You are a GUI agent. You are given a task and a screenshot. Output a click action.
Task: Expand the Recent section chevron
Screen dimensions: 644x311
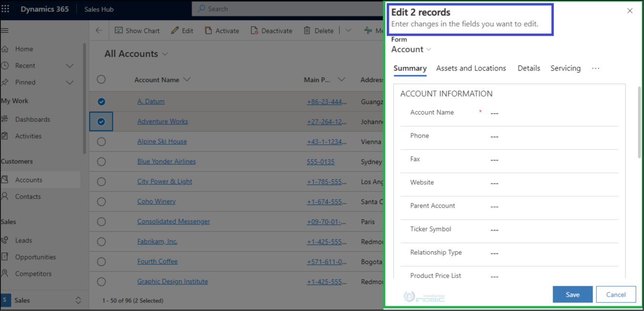(69, 66)
